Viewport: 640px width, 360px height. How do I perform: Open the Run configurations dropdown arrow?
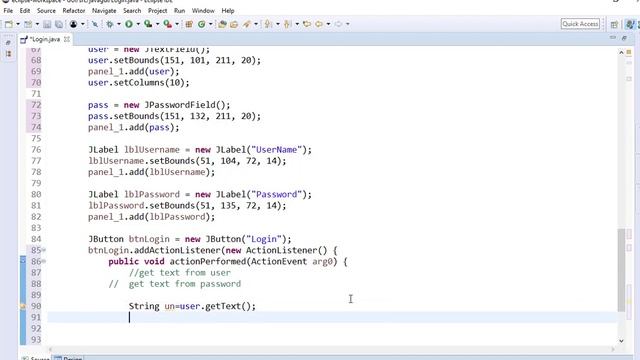tap(138, 24)
